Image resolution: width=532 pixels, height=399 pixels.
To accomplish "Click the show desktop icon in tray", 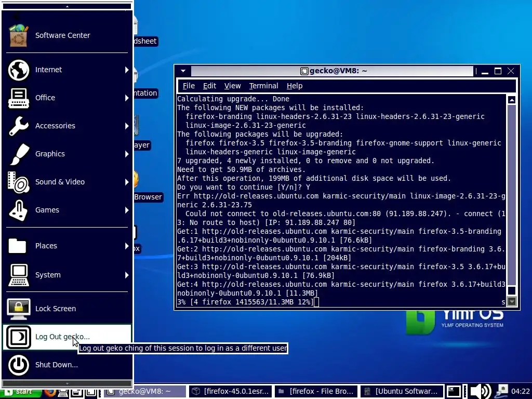I will click(453, 392).
